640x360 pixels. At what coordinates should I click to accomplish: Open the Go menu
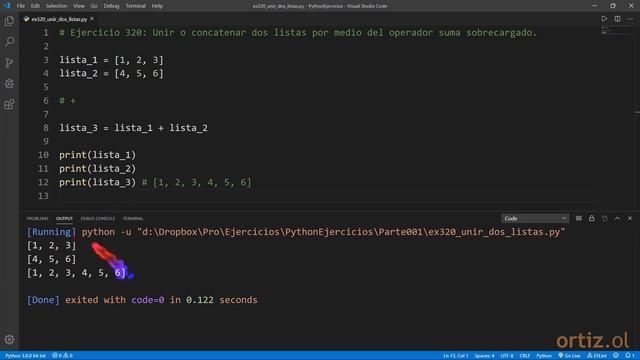(x=94, y=6)
